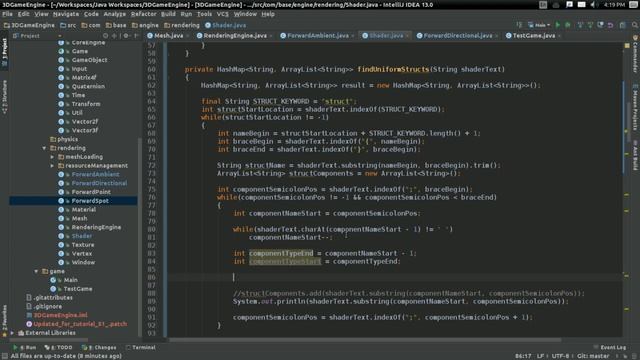Click scroll from source icon in Project panel
The image size is (640, 360).
coord(106,36)
